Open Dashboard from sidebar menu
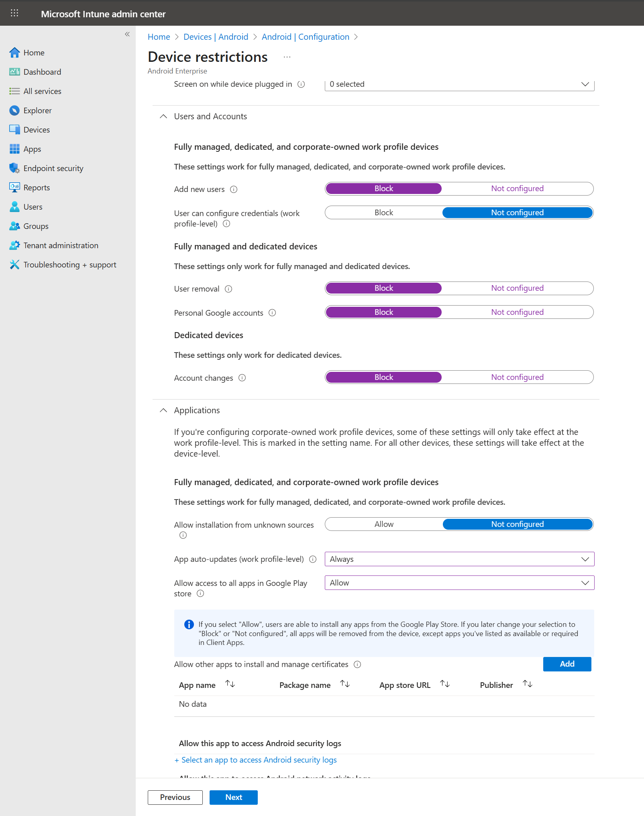644x816 pixels. tap(42, 72)
